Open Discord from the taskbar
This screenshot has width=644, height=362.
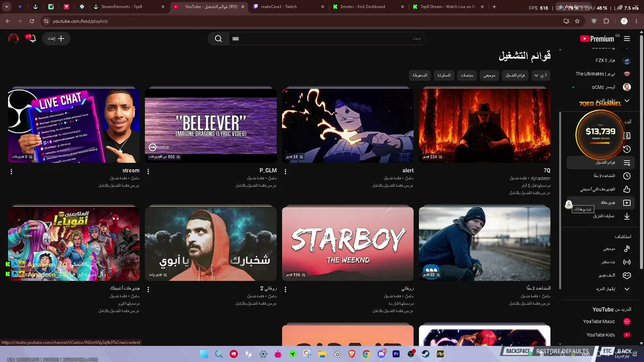[381, 354]
